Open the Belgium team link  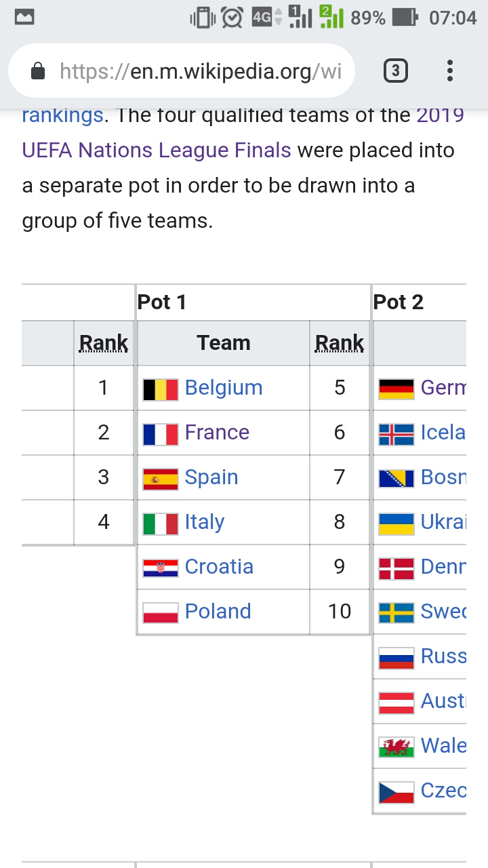pyautogui.click(x=224, y=387)
